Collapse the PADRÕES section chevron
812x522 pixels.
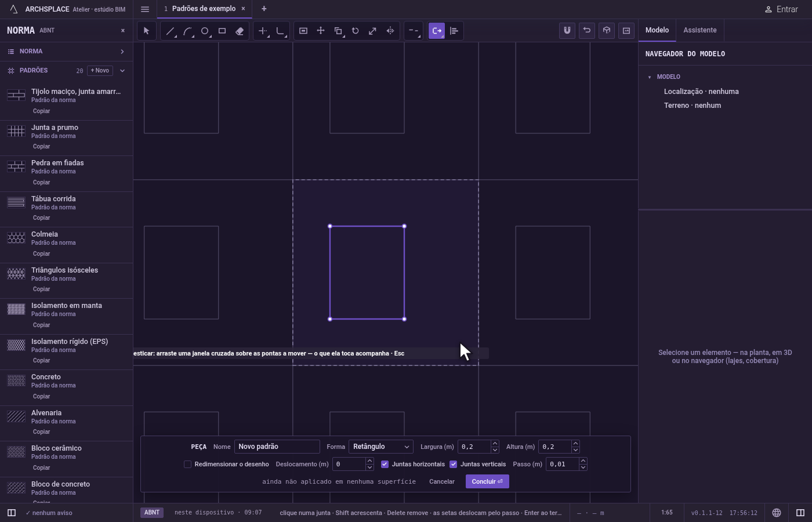pos(122,70)
